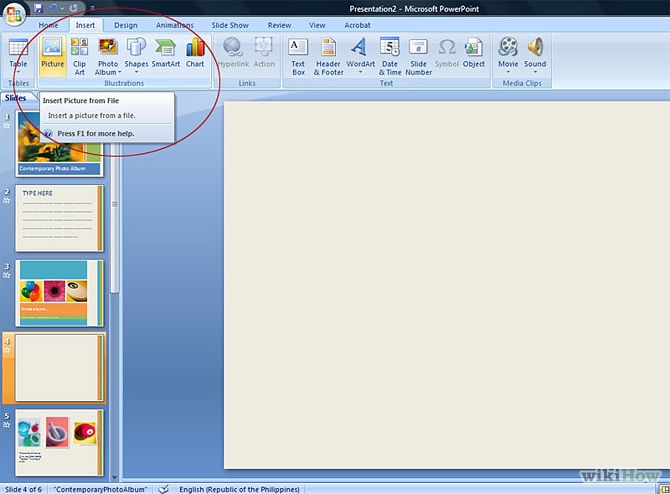Open the Animations tab
This screenshot has height=494, width=670.
tap(175, 24)
